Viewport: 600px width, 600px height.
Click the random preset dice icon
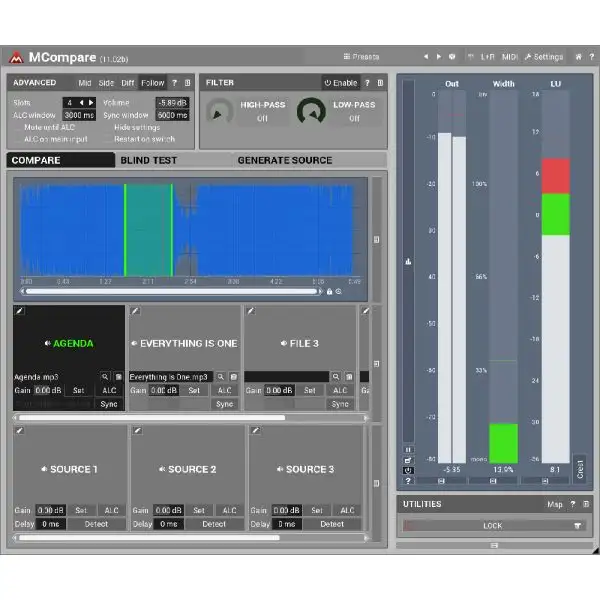point(452,57)
